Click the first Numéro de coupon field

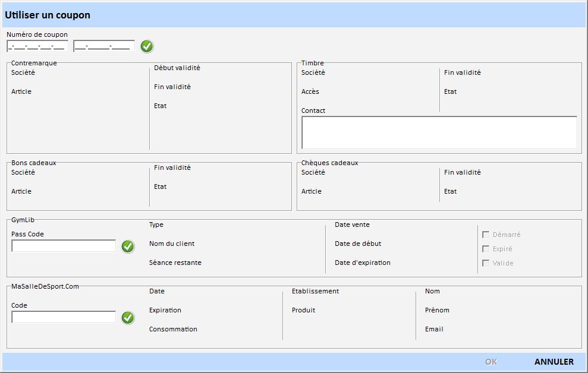tap(37, 46)
